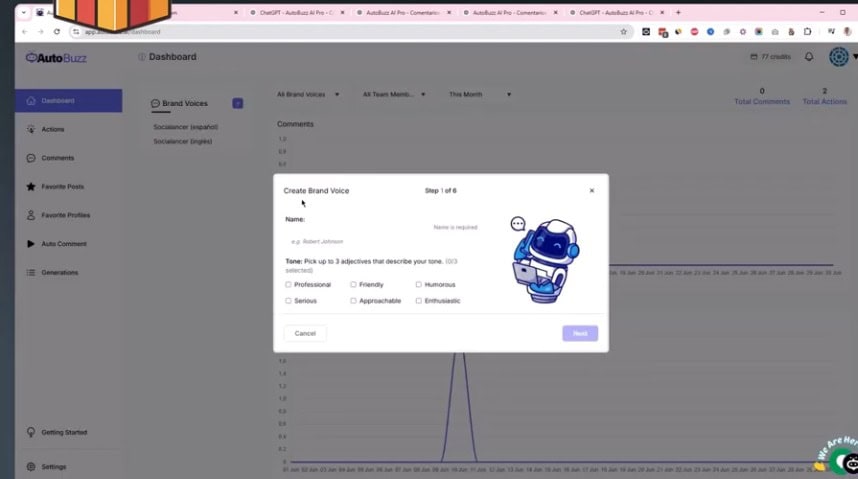This screenshot has width=858, height=479.
Task: Open the tab search dropdown arrow
Action: (24, 12)
